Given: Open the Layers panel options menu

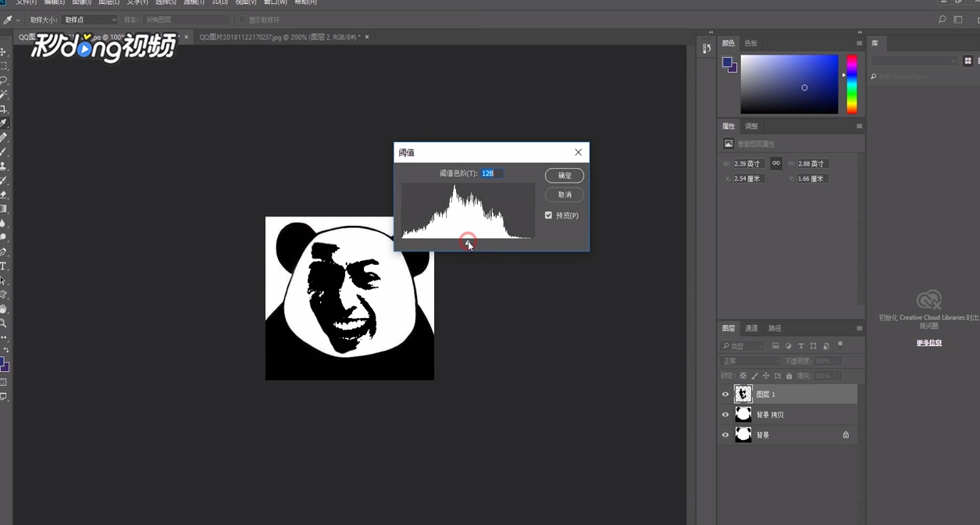Looking at the screenshot, I should point(859,328).
